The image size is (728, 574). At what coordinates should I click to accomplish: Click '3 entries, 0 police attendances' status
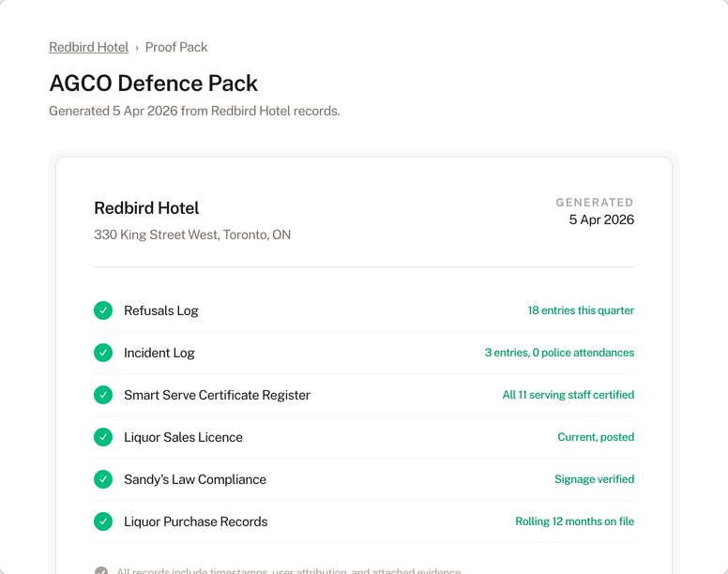[x=559, y=353]
